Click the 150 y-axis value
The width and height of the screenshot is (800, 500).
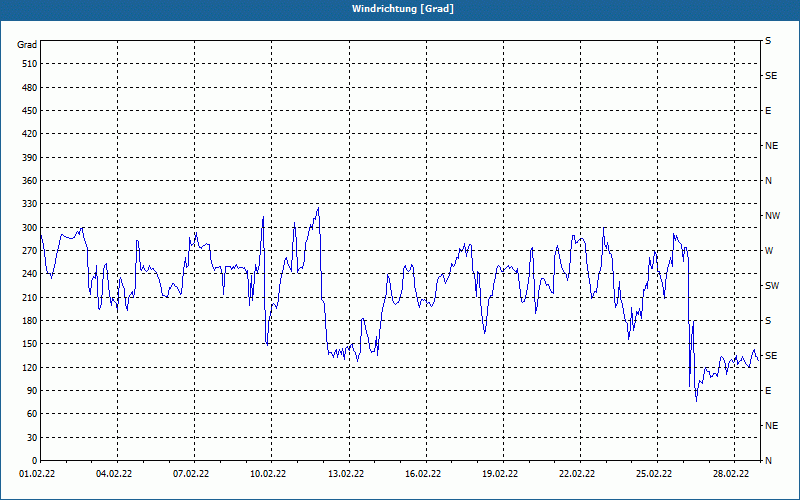click(x=29, y=344)
